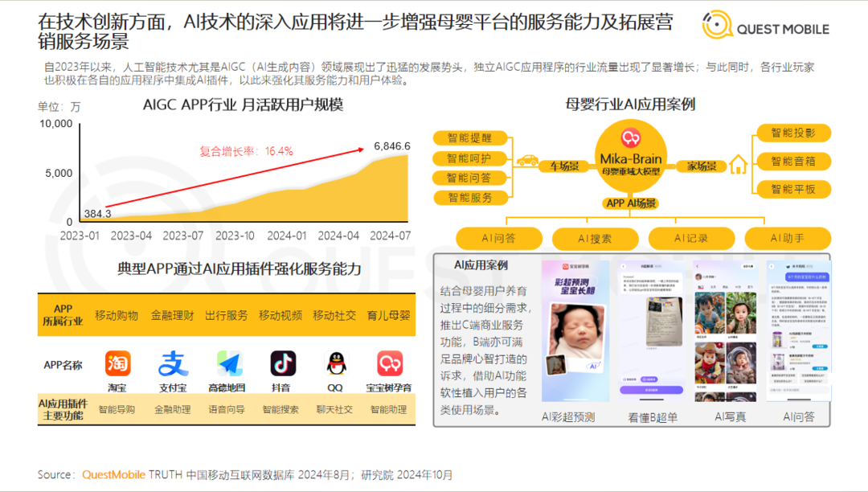Click the 移动购物 column header
868x492 pixels.
pos(117,315)
